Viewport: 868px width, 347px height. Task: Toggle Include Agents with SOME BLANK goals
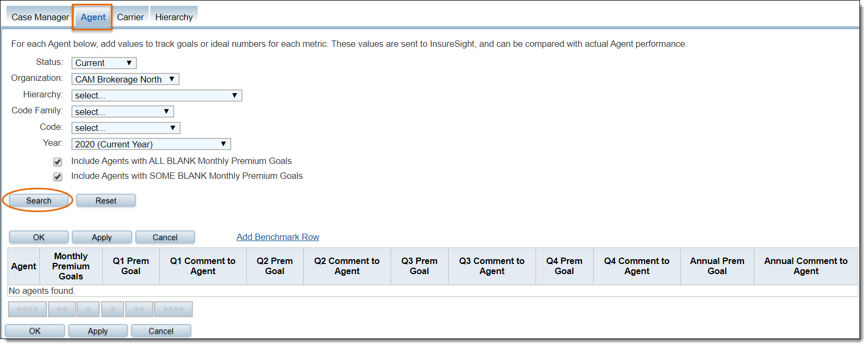pyautogui.click(x=58, y=177)
